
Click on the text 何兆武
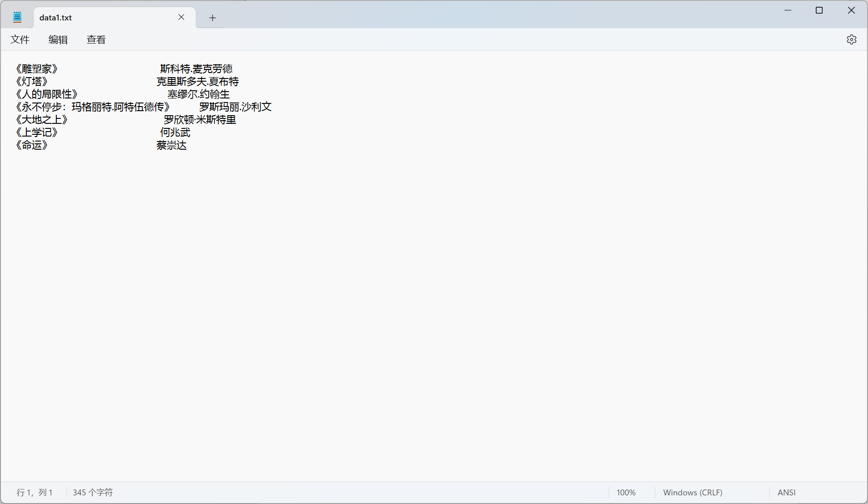(x=175, y=132)
